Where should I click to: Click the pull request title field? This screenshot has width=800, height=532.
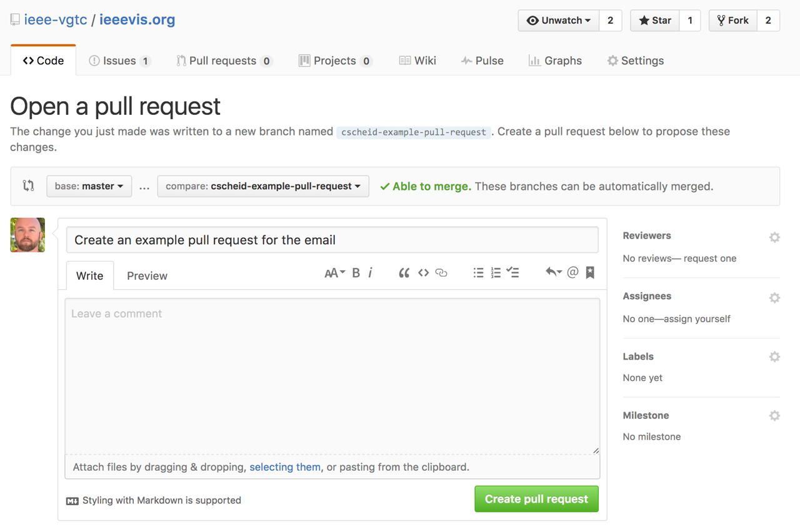[332, 240]
